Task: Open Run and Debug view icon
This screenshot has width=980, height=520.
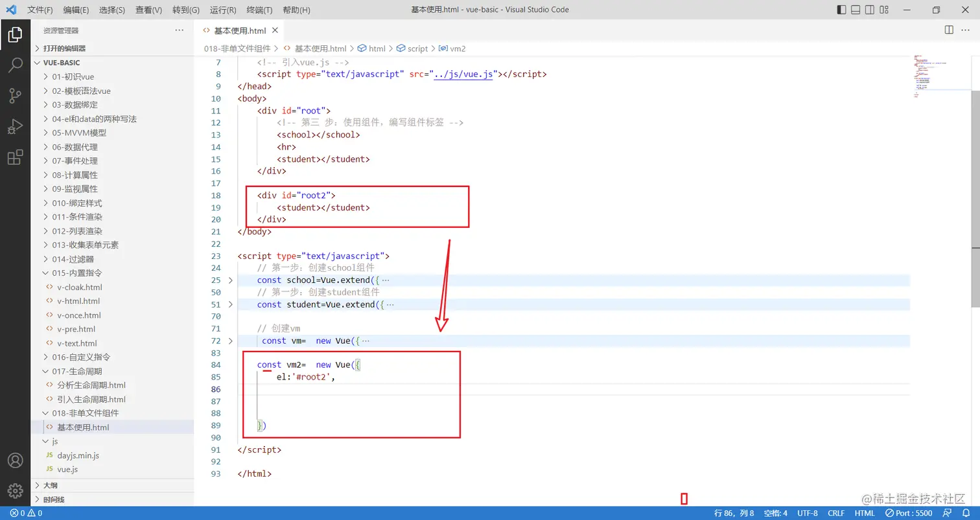Action: tap(15, 126)
